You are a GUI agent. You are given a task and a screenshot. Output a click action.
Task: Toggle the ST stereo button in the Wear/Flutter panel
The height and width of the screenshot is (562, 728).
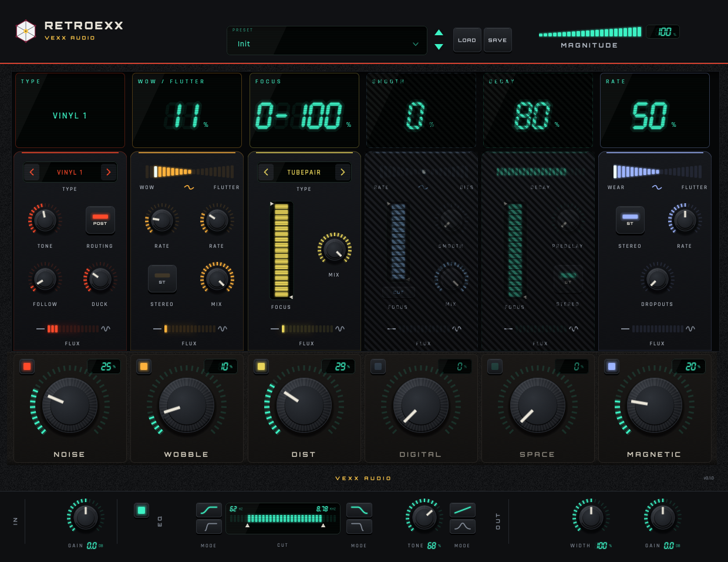(630, 220)
